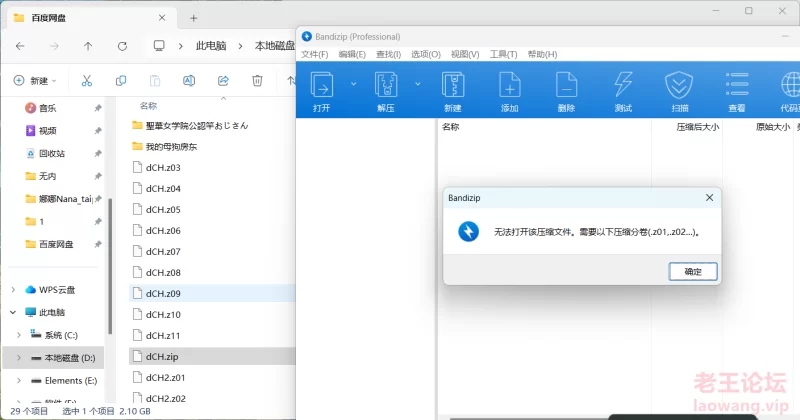
Task: Select file dCH.z09 in list
Action: [163, 293]
